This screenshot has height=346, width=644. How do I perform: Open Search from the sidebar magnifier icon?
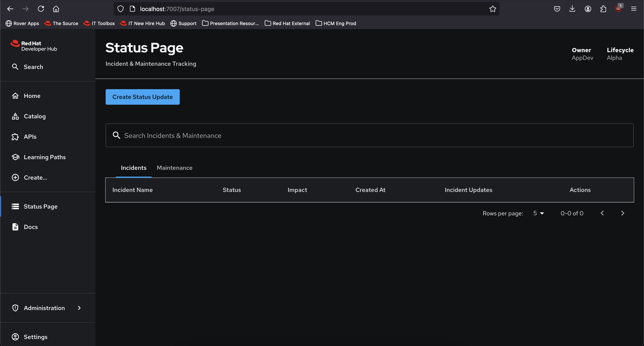pyautogui.click(x=15, y=67)
